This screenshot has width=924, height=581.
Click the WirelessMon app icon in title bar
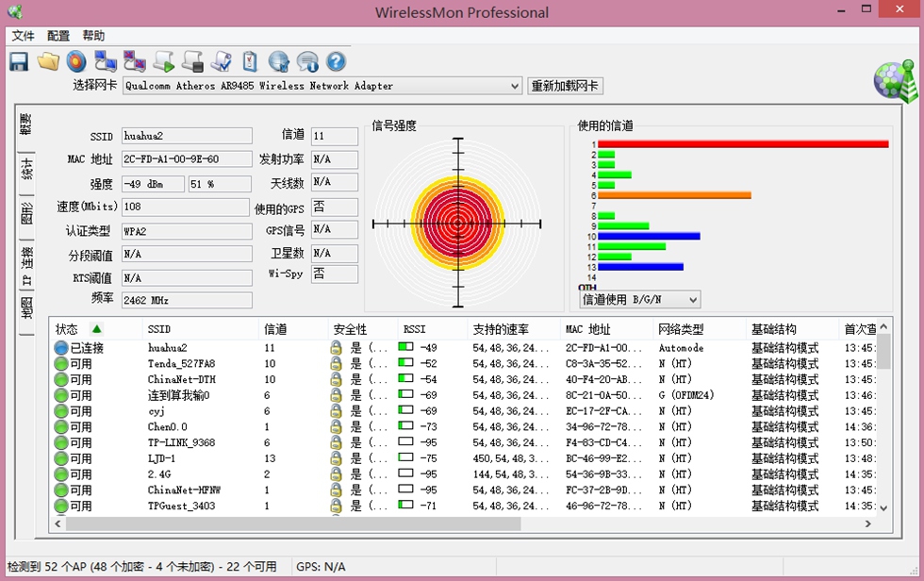[x=16, y=11]
